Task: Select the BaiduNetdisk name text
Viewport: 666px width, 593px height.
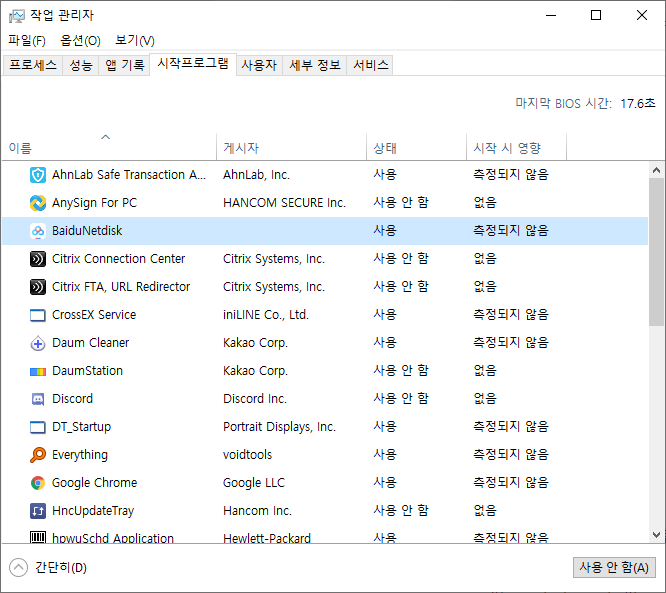Action: [x=87, y=231]
